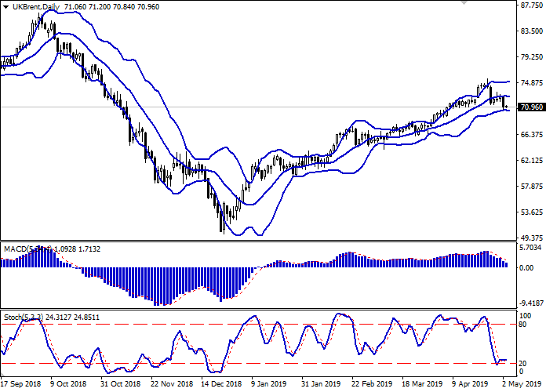Click the 17 Sep 2018 date label
Screen dimensions: 546x392
coord(22,385)
